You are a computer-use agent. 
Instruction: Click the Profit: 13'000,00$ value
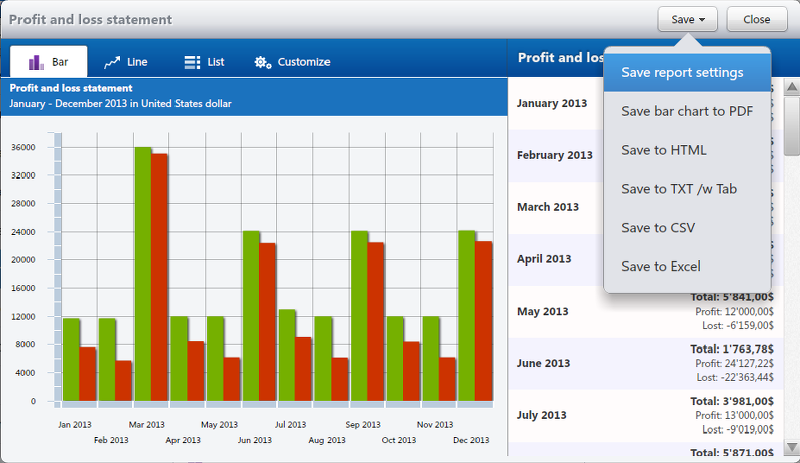point(734,416)
